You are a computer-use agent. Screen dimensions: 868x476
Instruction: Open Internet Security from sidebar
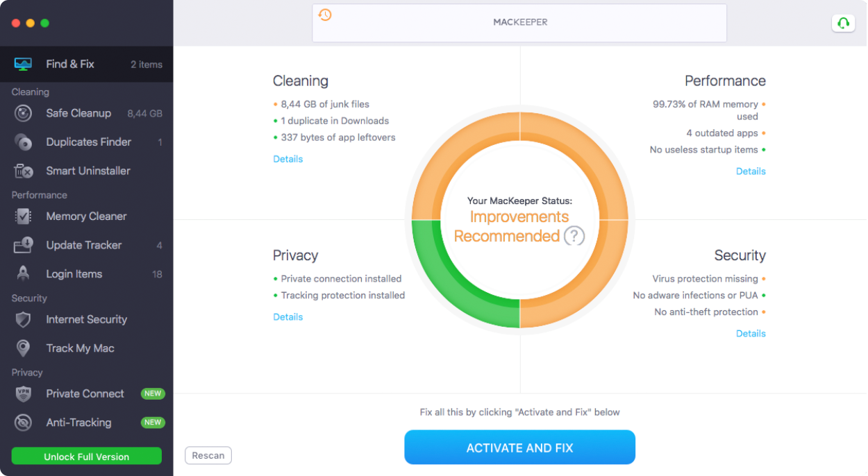pyautogui.click(x=87, y=320)
